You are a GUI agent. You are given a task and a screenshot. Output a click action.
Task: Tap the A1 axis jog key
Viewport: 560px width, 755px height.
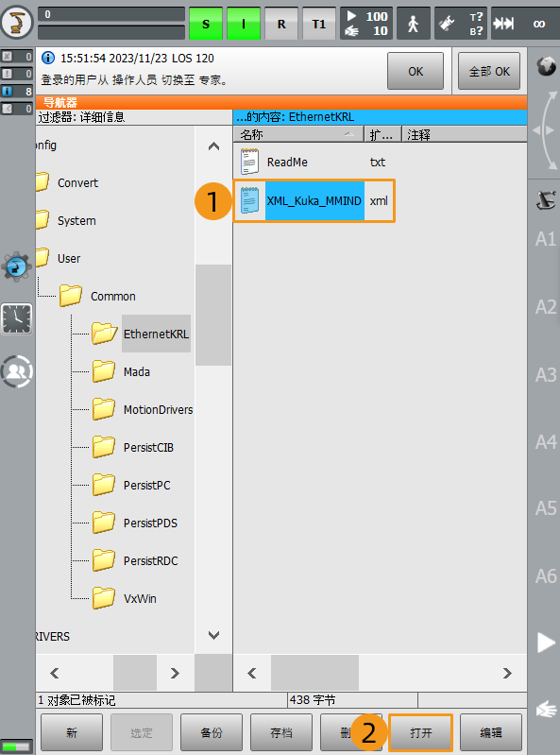click(546, 239)
